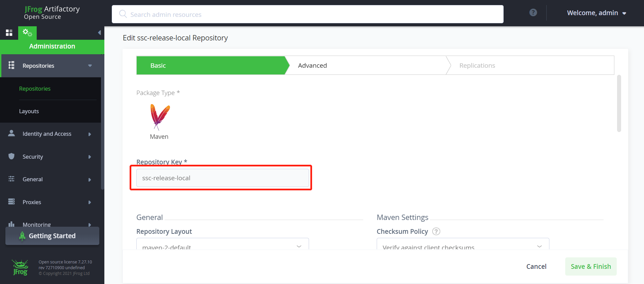Click the 'Maven Settings' section title
The height and width of the screenshot is (284, 644).
(x=403, y=217)
